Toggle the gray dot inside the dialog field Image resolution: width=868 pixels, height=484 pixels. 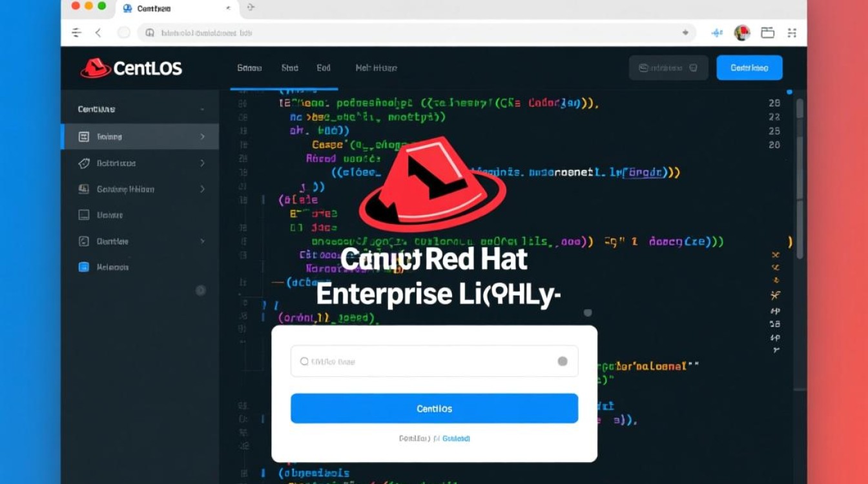563,361
